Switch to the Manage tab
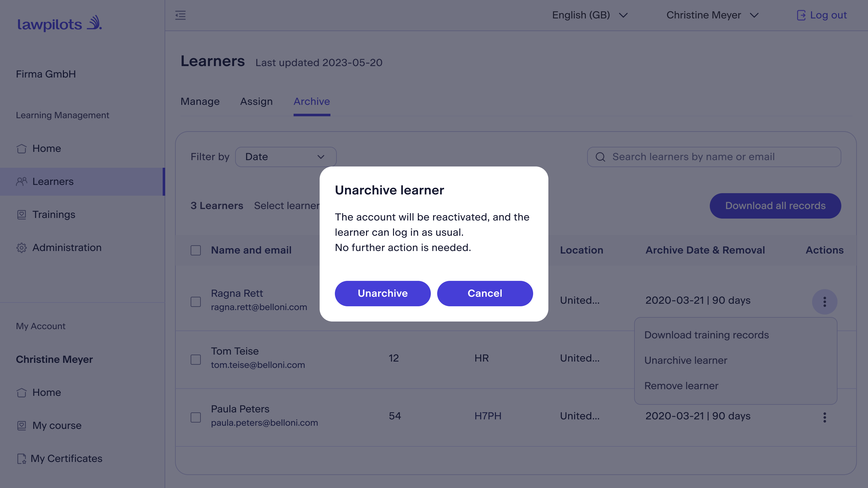 pos(200,101)
